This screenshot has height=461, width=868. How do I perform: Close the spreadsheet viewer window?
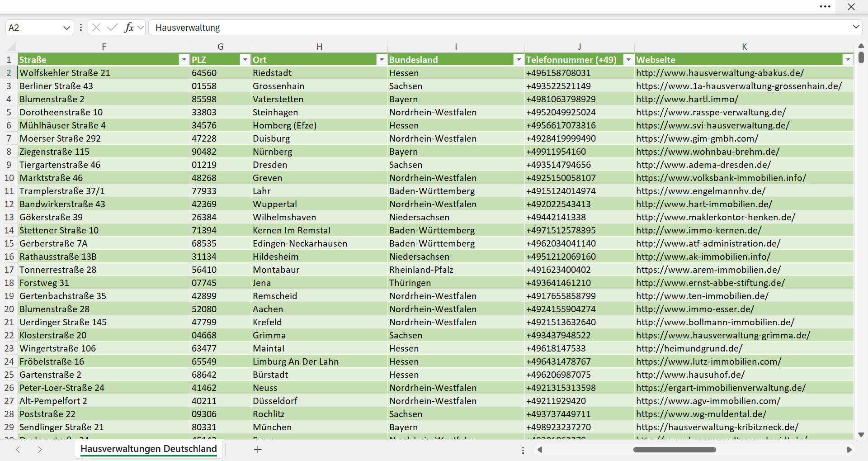pos(851,7)
